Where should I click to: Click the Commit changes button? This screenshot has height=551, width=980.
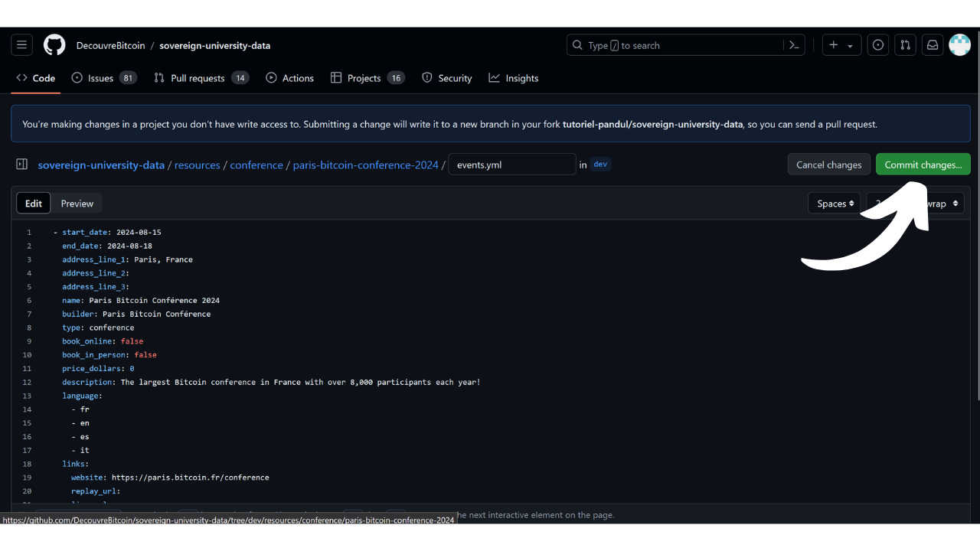pyautogui.click(x=923, y=165)
